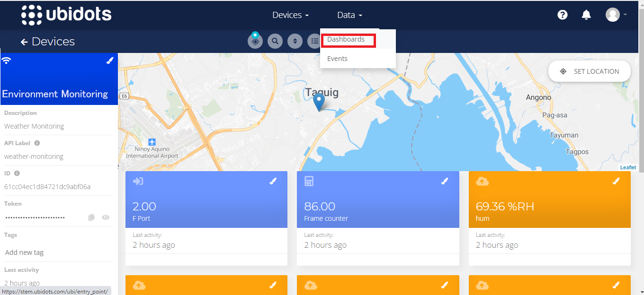Copy the device token
Screen dimensions: 644x295
[91, 217]
